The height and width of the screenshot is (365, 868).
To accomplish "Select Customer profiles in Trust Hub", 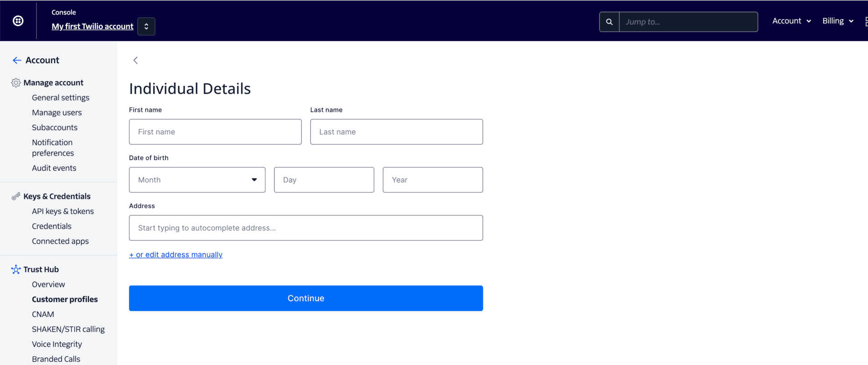I will [65, 299].
